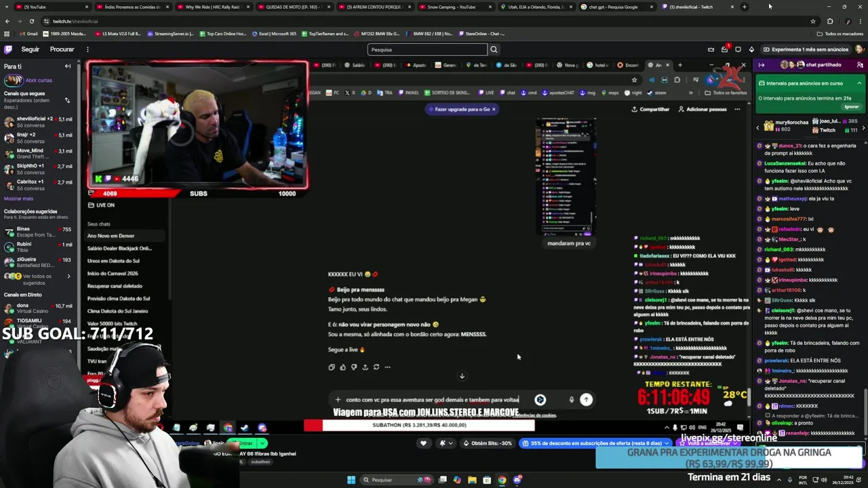This screenshot has width=868, height=488.
Task: Click the heart follow button under stream
Action: coord(423,443)
